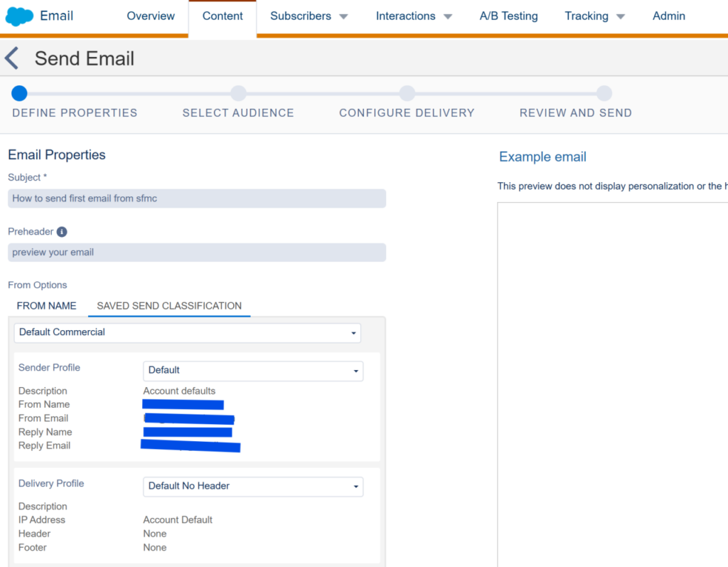Viewport: 728px width, 567px height.
Task: Open the Subscribers menu
Action: (301, 16)
